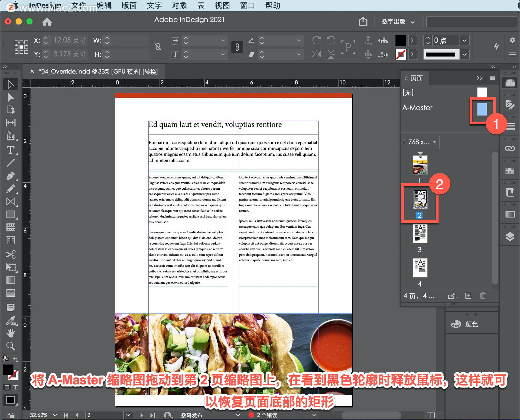520x420 pixels.
Task: Select the Pencil tool
Action: (x=11, y=189)
